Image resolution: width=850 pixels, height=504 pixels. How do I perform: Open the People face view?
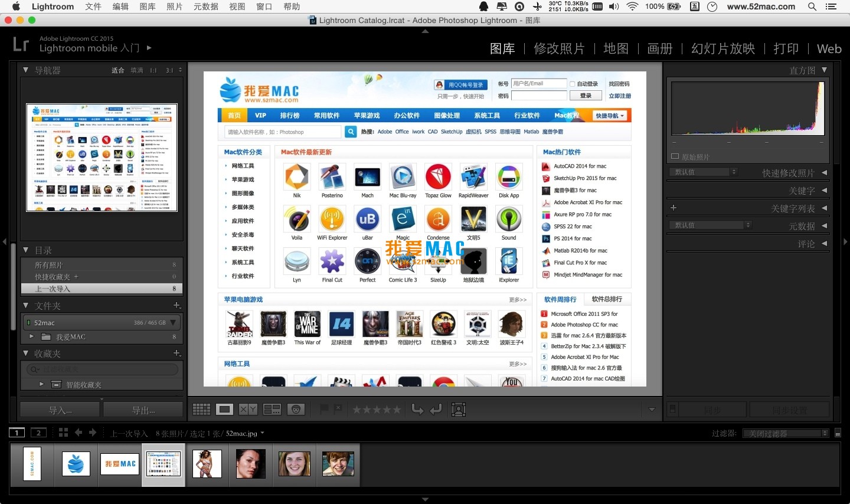[x=296, y=409]
